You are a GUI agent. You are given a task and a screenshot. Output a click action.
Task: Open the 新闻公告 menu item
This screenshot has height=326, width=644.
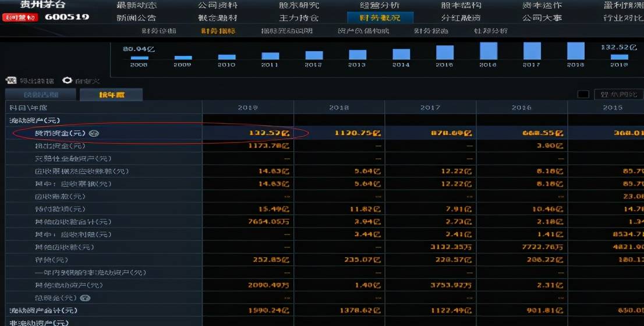[x=136, y=17]
